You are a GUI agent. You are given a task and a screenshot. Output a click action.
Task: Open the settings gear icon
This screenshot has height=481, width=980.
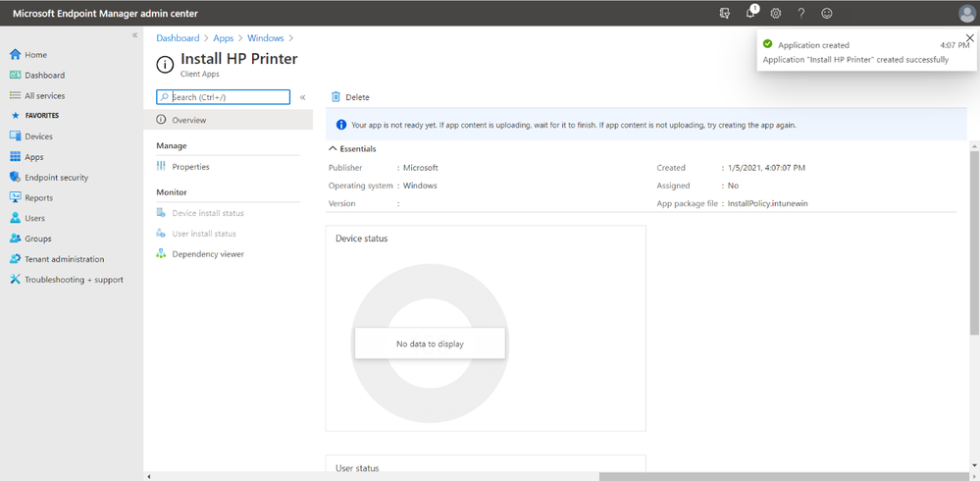pyautogui.click(x=776, y=13)
